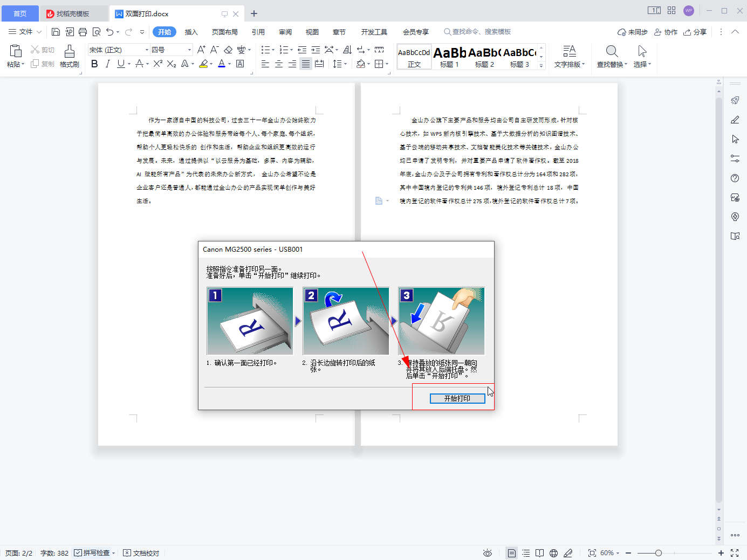The width and height of the screenshot is (747, 560).
Task: Toggle underline formatting
Action: 121,64
